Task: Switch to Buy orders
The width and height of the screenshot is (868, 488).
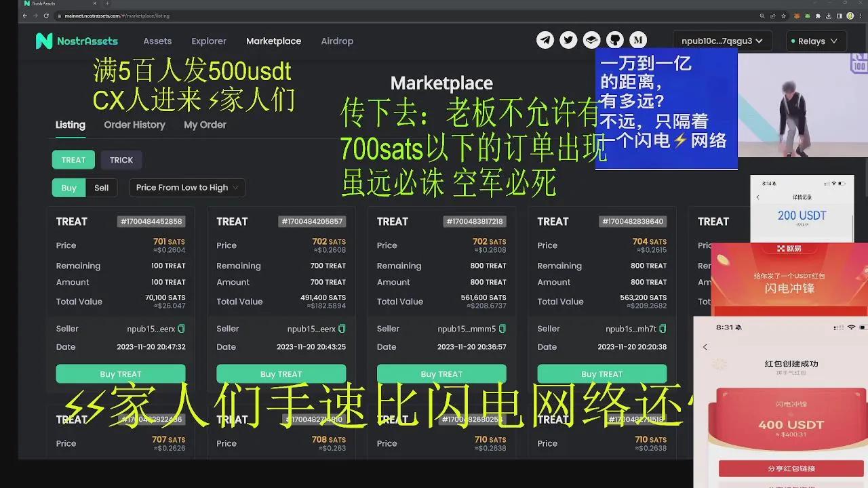Action: click(69, 188)
